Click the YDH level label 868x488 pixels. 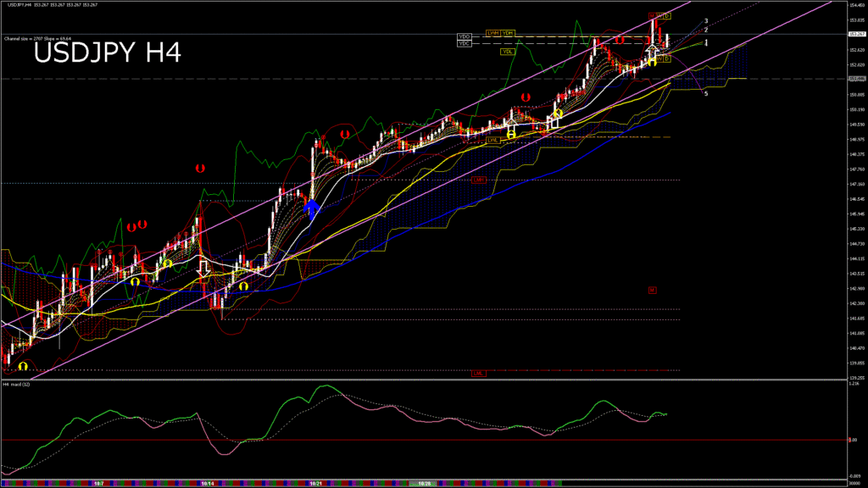(x=508, y=32)
